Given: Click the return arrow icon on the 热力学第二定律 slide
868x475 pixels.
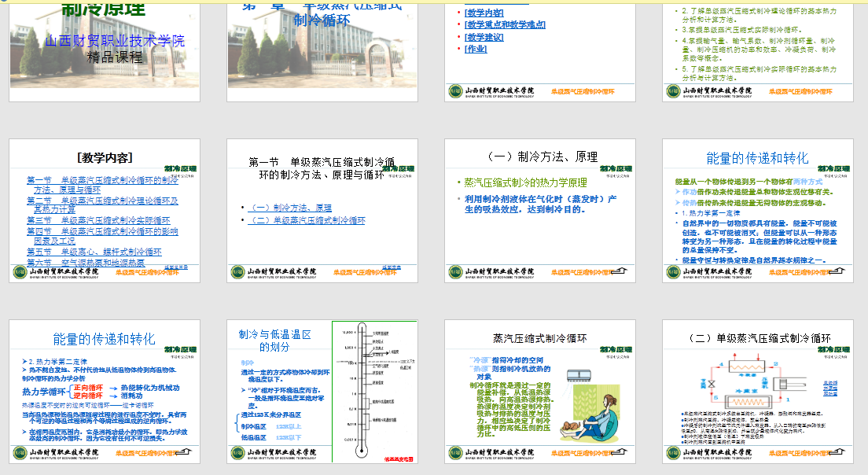Looking at the screenshot, I should 183,451.
